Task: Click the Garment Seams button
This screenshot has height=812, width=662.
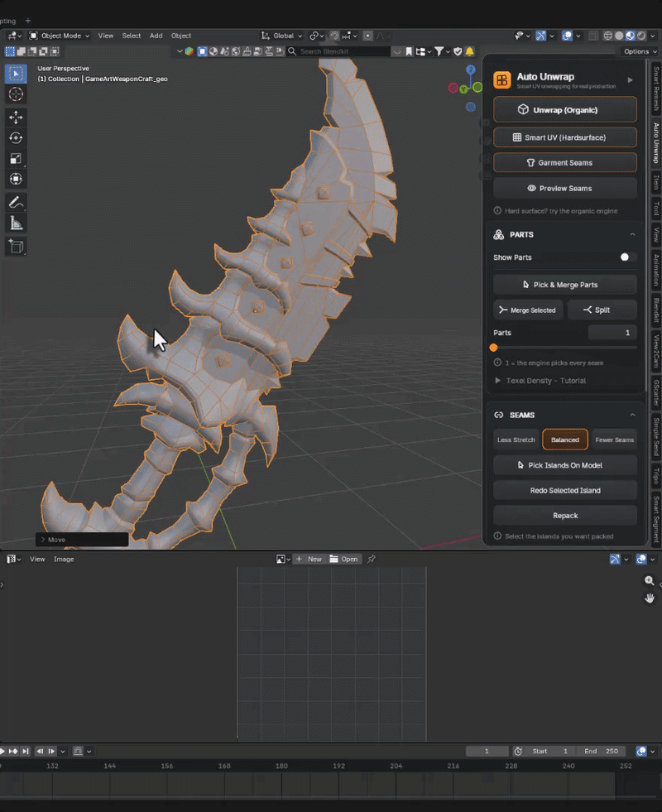Action: 564,162
